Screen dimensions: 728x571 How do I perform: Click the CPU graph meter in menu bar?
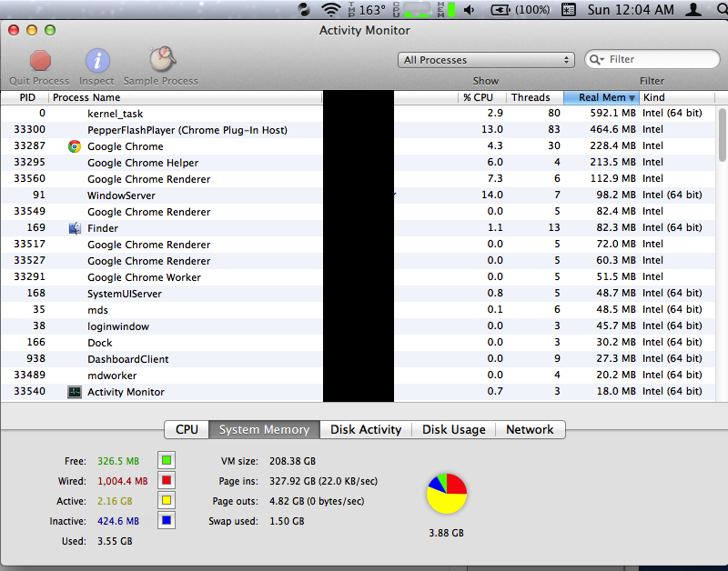pyautogui.click(x=412, y=9)
